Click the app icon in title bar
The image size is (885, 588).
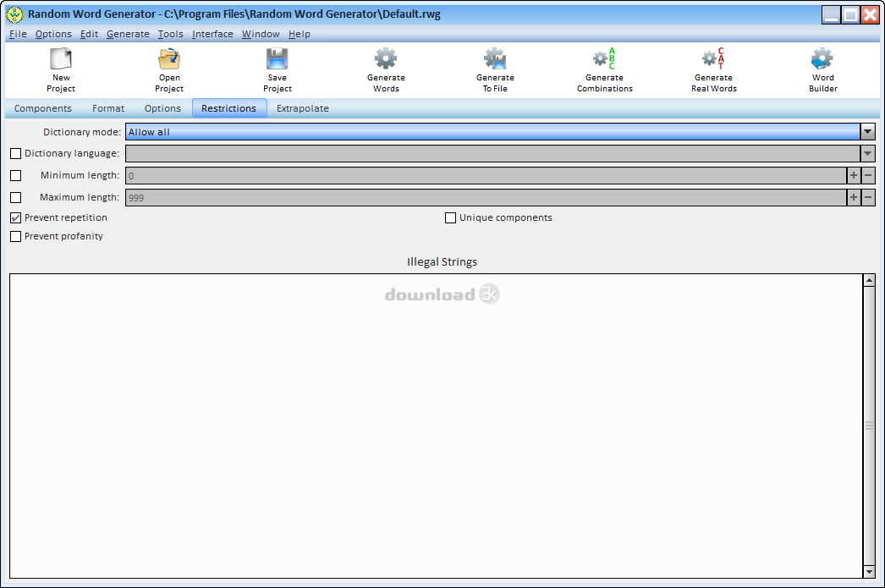tap(14, 14)
